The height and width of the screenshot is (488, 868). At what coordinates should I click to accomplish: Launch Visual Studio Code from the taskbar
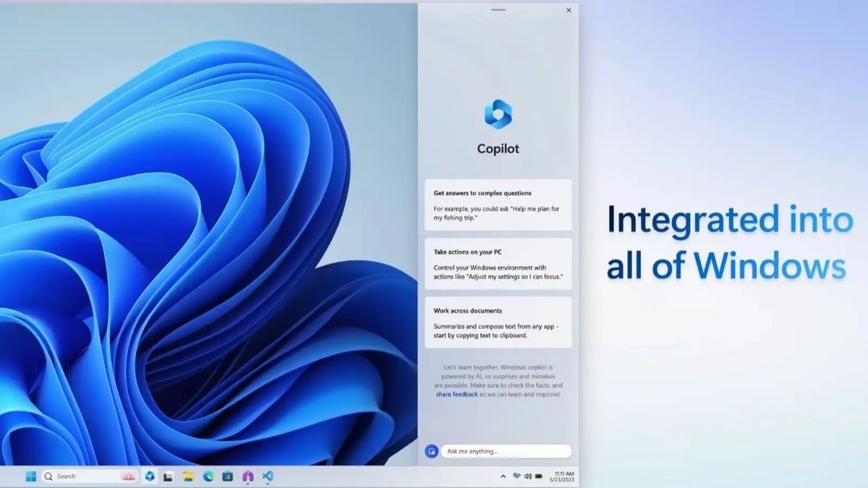point(268,476)
